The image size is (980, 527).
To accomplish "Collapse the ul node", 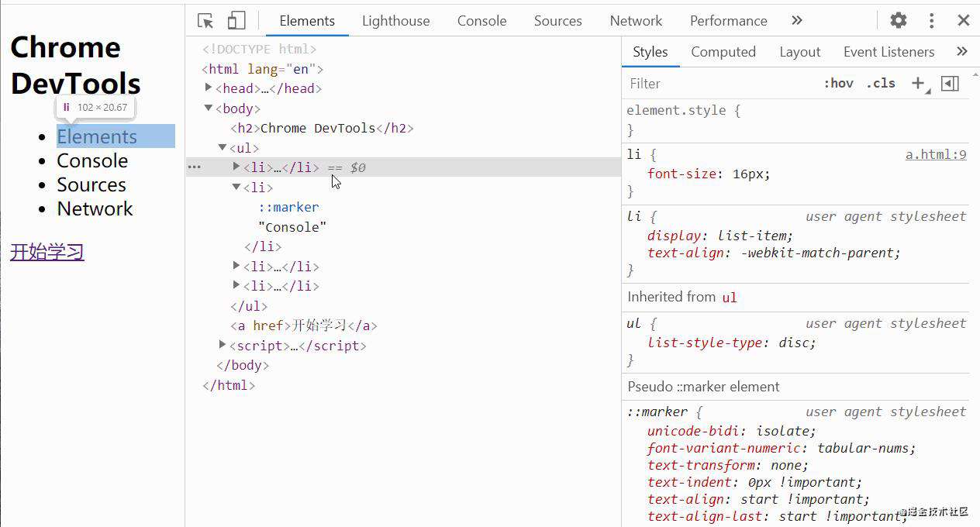I will coord(223,147).
